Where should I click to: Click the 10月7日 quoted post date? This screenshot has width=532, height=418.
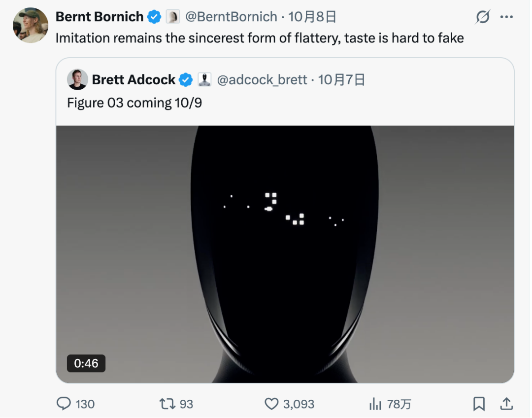[x=341, y=80]
